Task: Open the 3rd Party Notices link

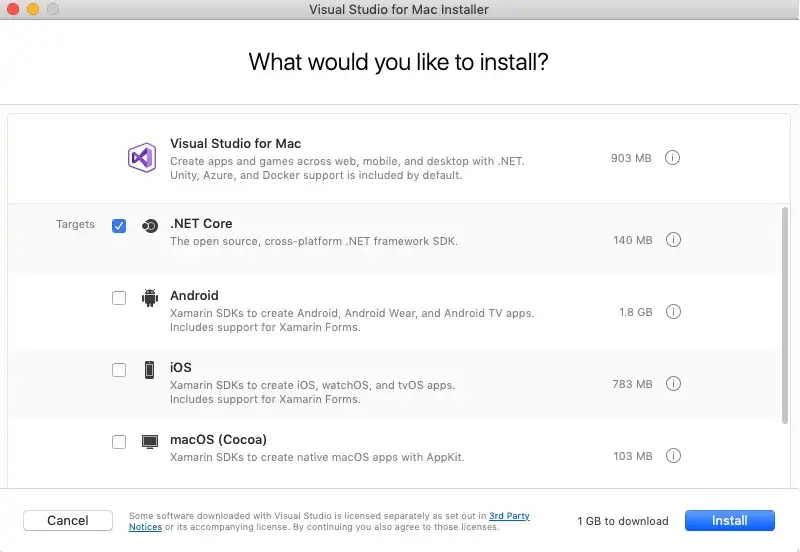Action: point(509,516)
